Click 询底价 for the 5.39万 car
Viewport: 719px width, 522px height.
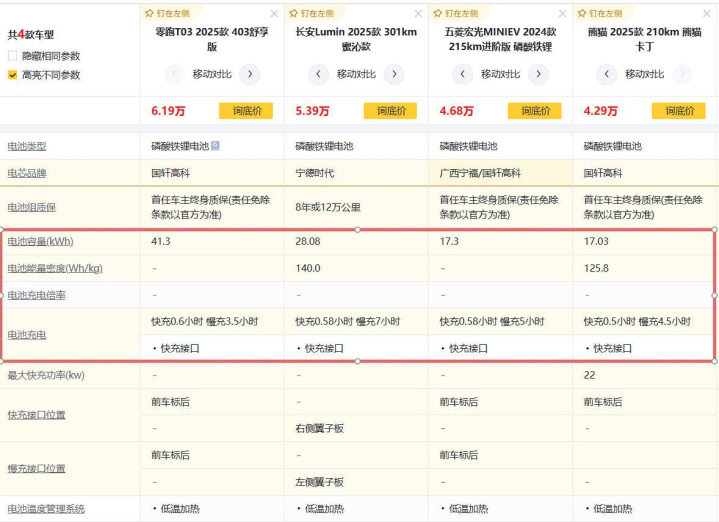tap(390, 111)
